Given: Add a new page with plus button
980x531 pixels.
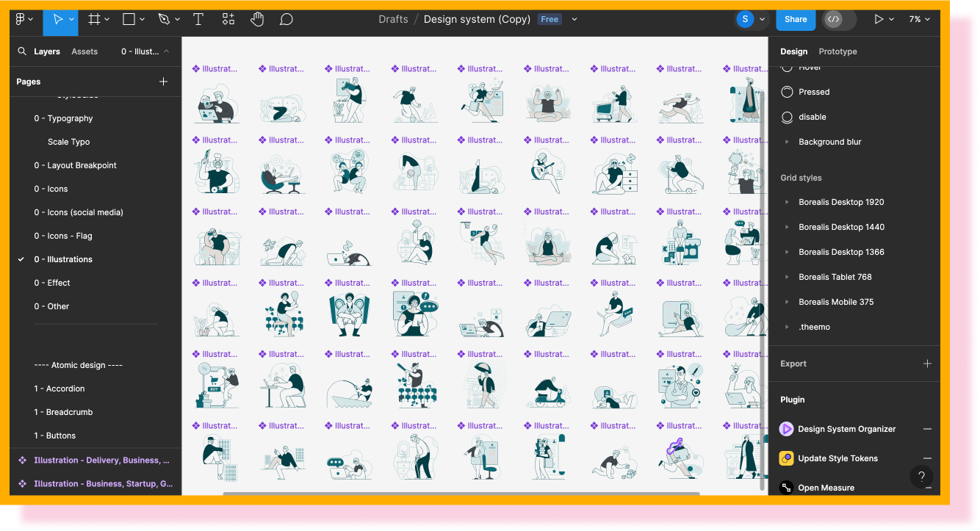Looking at the screenshot, I should click(x=163, y=82).
